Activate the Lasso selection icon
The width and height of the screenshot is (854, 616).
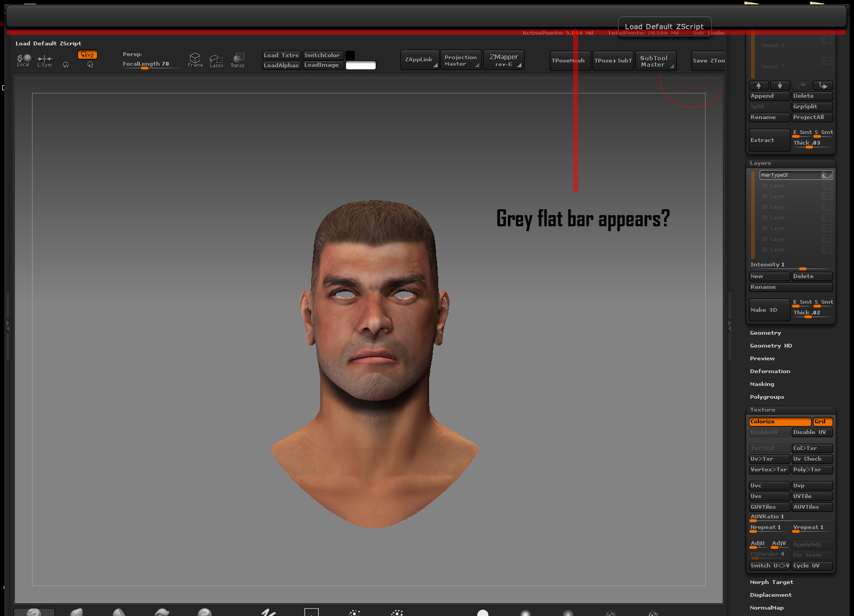point(216,61)
